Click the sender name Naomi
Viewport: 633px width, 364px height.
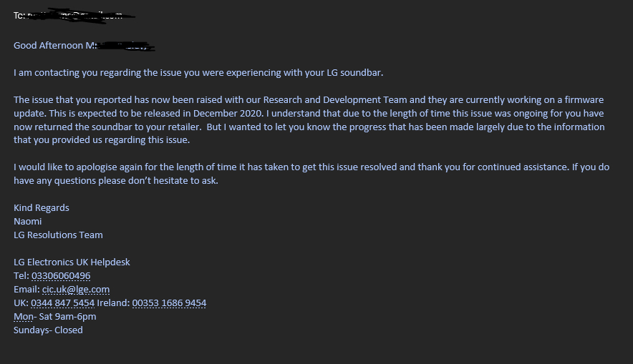[x=27, y=221]
